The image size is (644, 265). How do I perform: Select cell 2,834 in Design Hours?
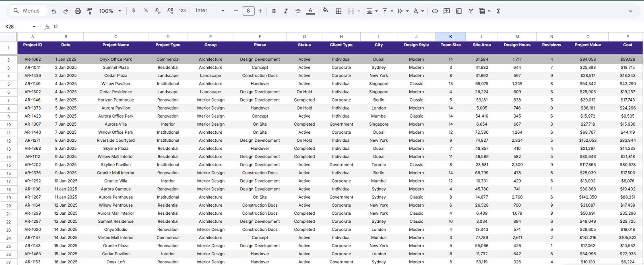517,141
